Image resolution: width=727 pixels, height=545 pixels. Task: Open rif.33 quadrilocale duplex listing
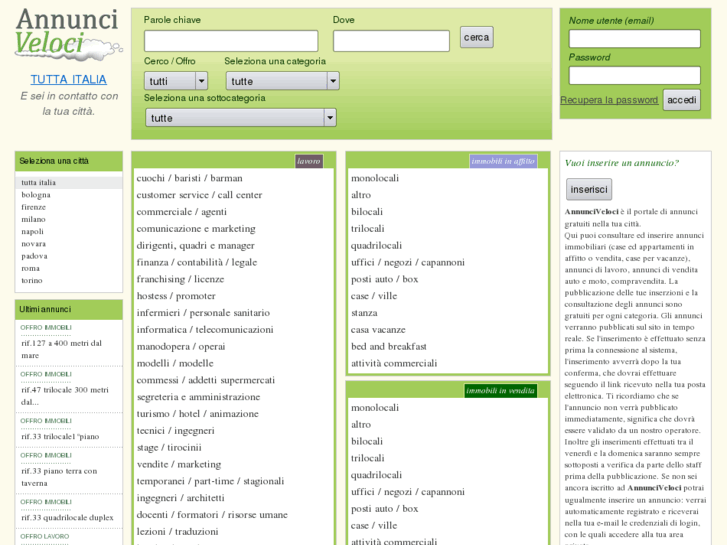pyautogui.click(x=67, y=517)
